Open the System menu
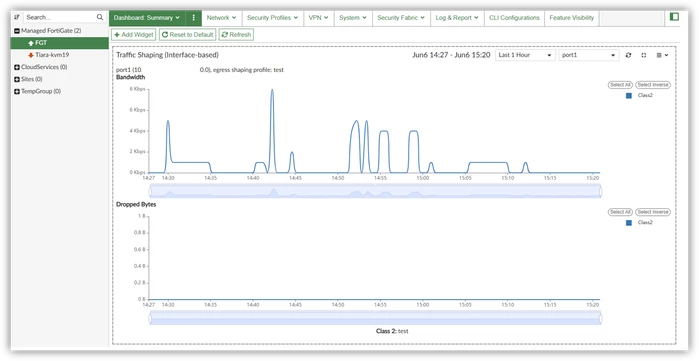Viewport: 699px width, 361px height. pos(353,18)
